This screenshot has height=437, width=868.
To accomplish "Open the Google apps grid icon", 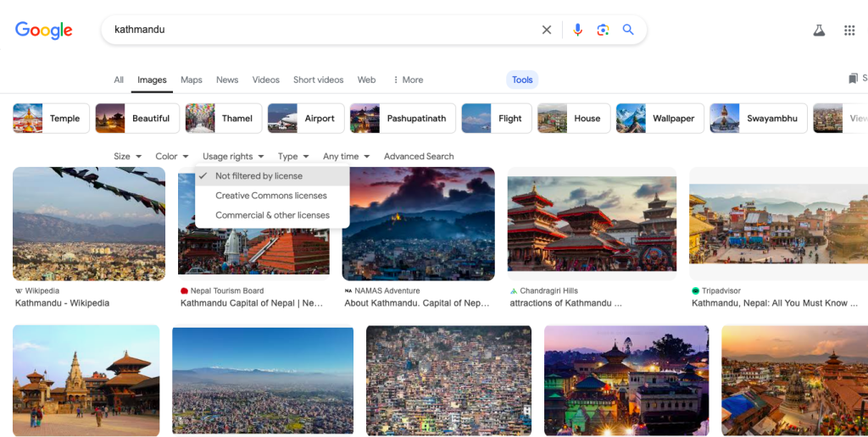I will coord(849,30).
